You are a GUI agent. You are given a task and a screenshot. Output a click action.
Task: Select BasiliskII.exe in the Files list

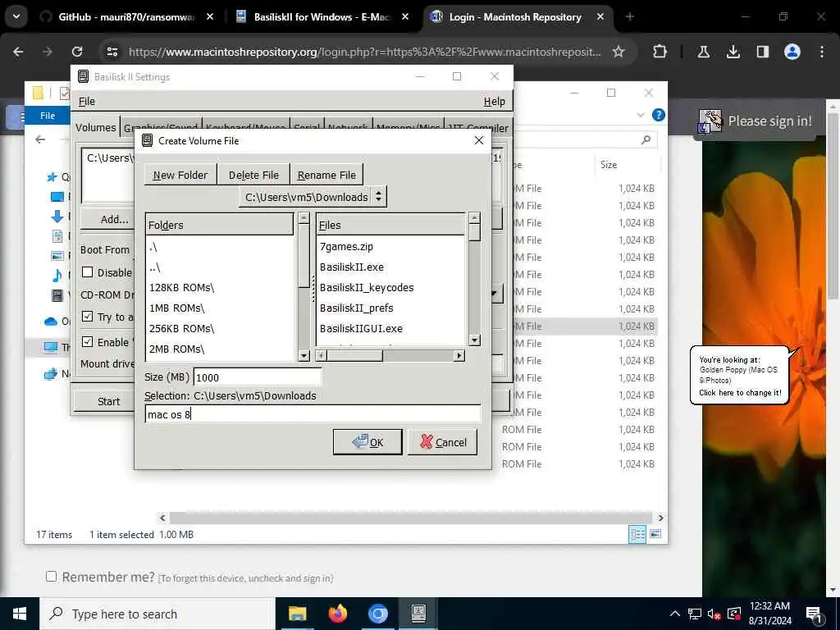(x=352, y=267)
